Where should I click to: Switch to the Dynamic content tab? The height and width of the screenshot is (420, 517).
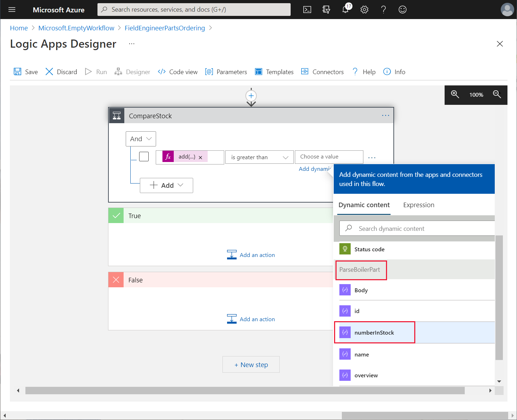click(x=364, y=205)
